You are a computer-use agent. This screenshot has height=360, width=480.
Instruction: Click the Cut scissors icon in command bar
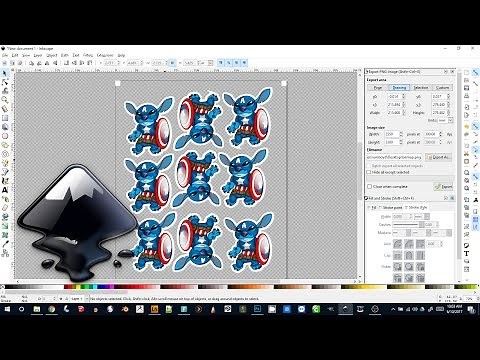point(467,154)
